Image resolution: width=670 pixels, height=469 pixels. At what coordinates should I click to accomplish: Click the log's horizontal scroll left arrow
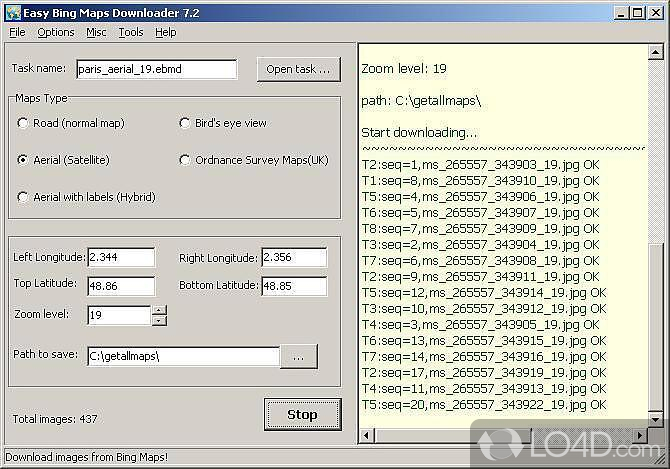pos(366,434)
